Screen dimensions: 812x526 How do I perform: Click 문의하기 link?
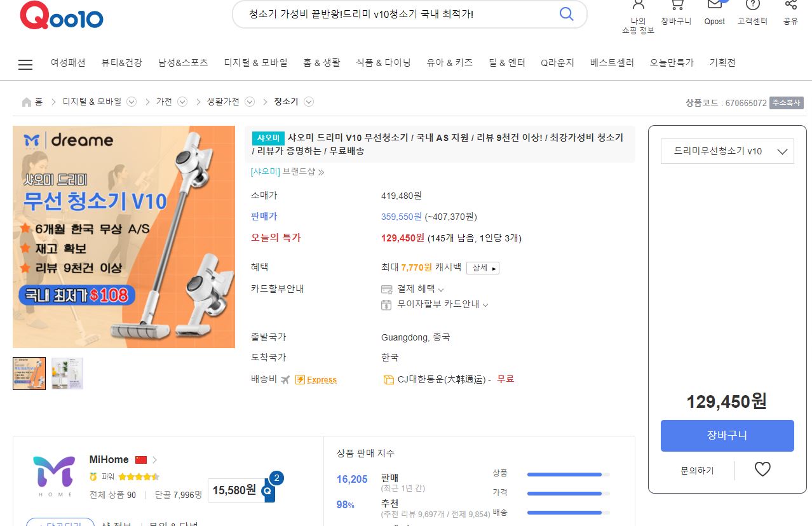click(x=697, y=471)
